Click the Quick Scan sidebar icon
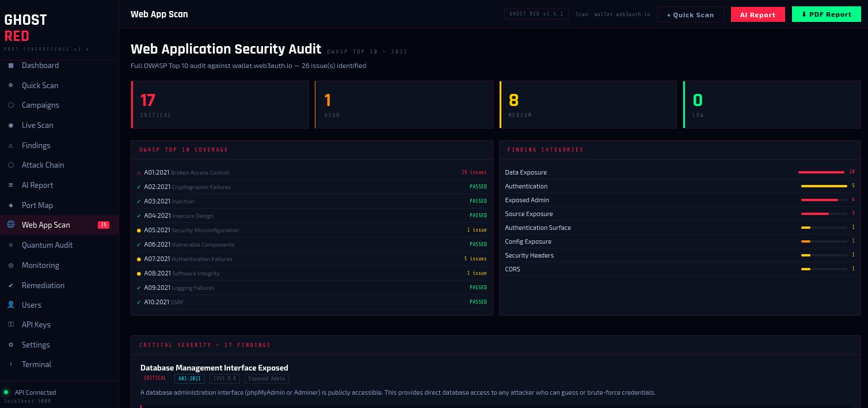Image resolution: width=868 pixels, height=408 pixels. 10,85
